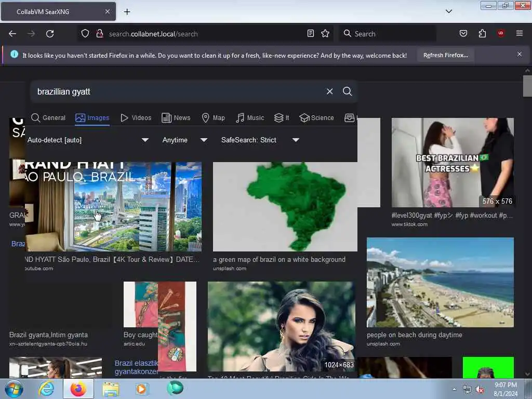Open the green map of Brazil image
This screenshot has width=532, height=399.
point(285,207)
